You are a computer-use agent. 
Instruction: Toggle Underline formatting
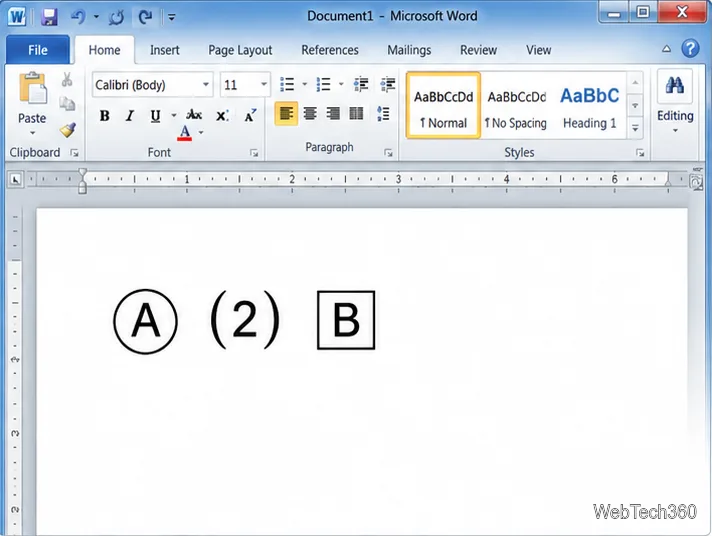(x=155, y=116)
